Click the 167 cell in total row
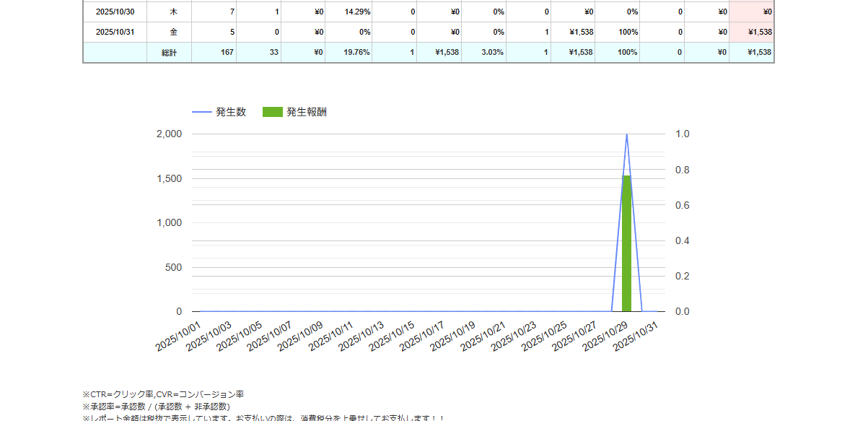 pos(214,52)
